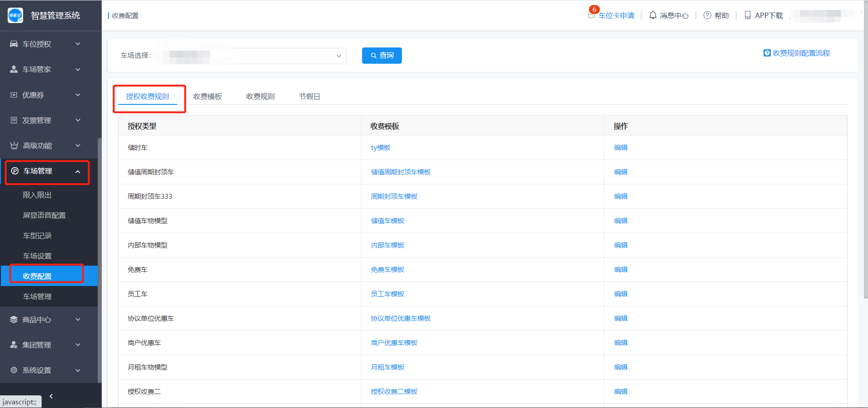The height and width of the screenshot is (408, 868).
Task: Click the APP download phone icon
Action: click(x=747, y=15)
